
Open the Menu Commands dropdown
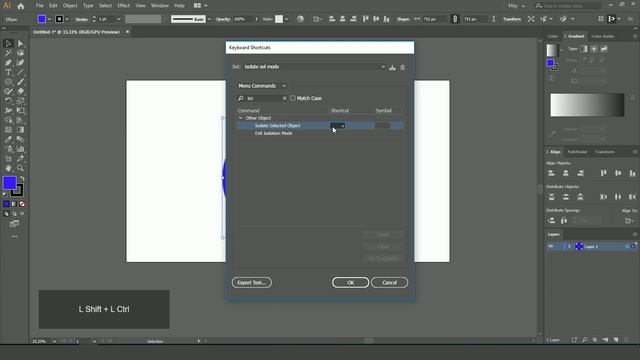tap(261, 86)
